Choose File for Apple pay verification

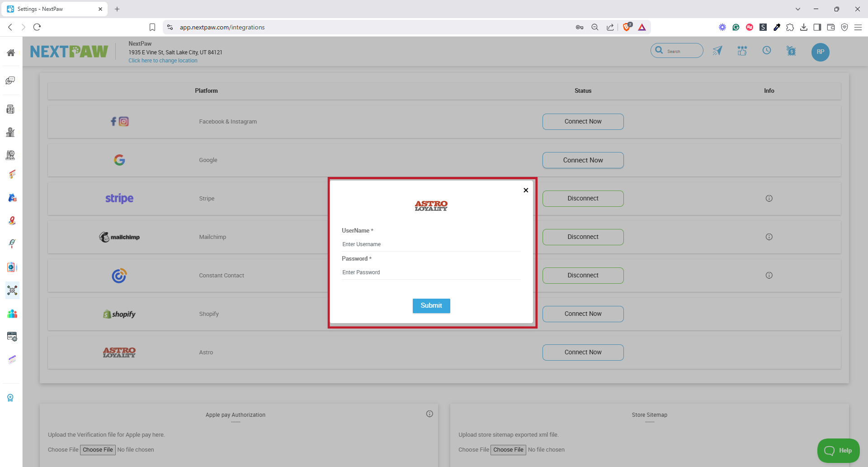pos(98,450)
